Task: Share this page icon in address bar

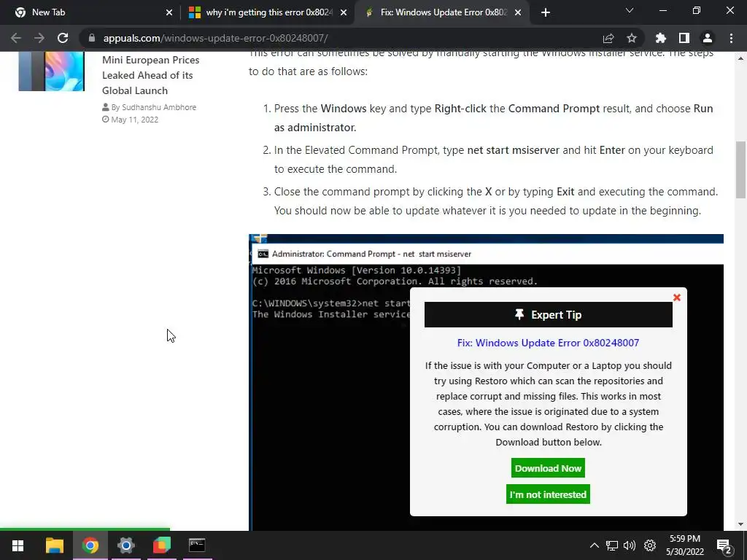Action: pyautogui.click(x=608, y=38)
